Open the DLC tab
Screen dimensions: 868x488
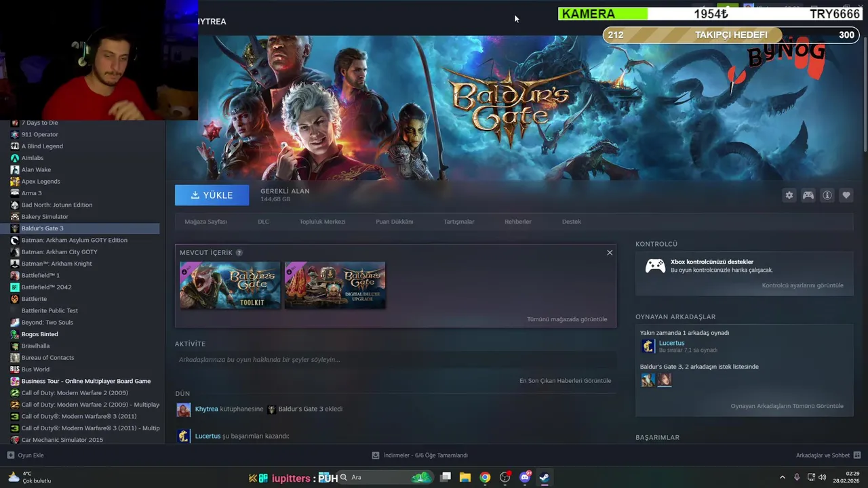(263, 222)
